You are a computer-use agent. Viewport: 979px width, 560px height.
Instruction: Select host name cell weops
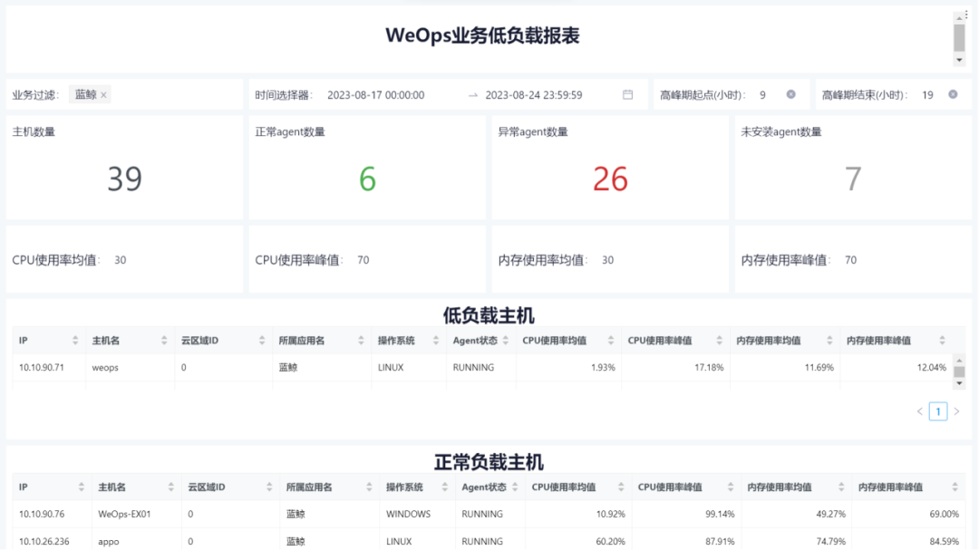[x=105, y=368]
